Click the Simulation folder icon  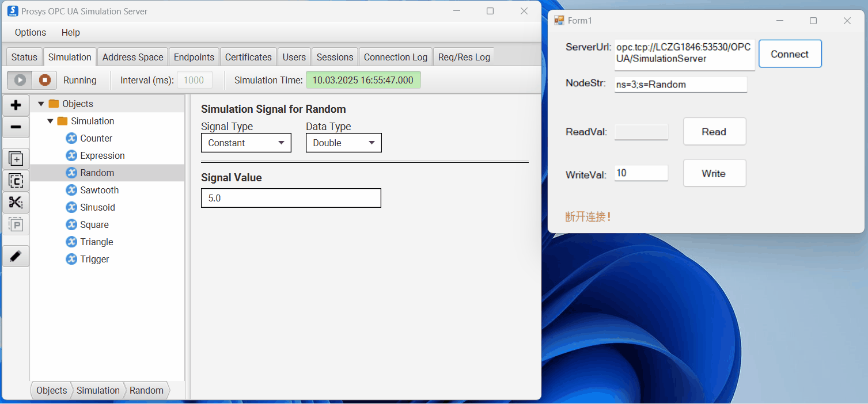pos(63,121)
